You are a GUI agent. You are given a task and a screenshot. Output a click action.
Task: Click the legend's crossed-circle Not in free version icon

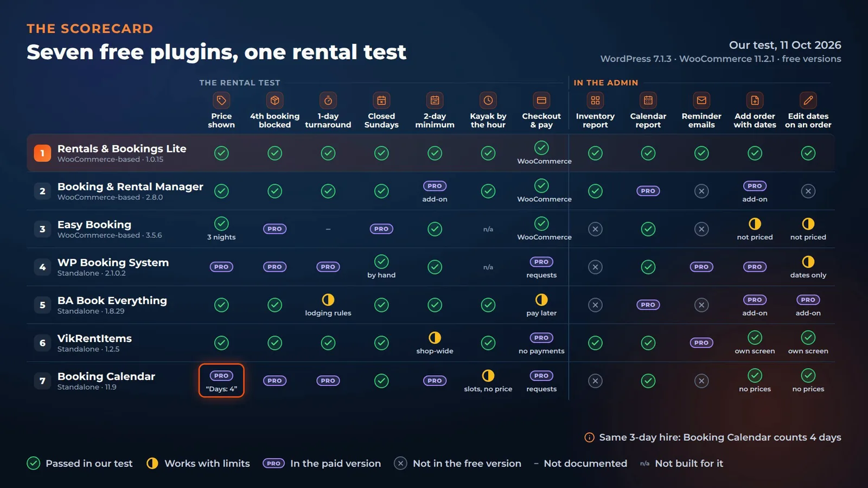[x=400, y=463]
